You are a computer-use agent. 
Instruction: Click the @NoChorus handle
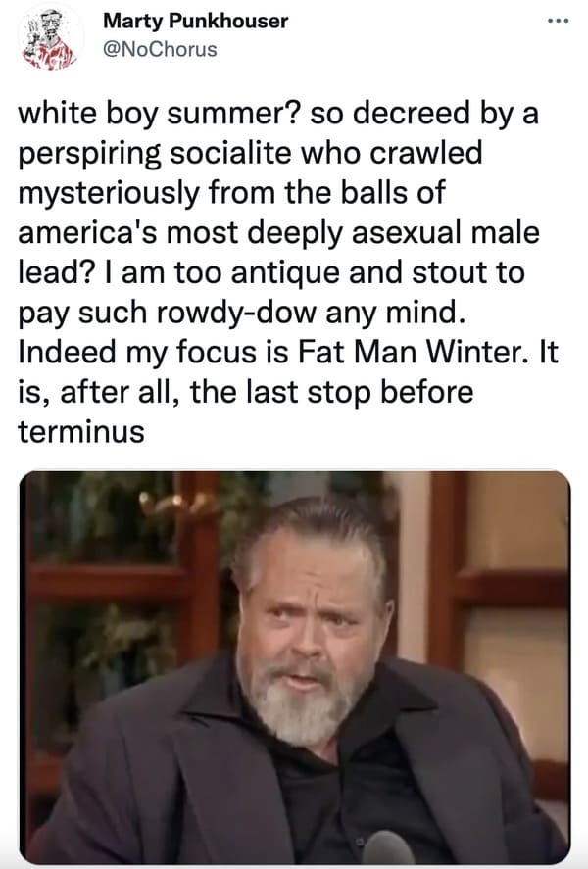point(159,47)
